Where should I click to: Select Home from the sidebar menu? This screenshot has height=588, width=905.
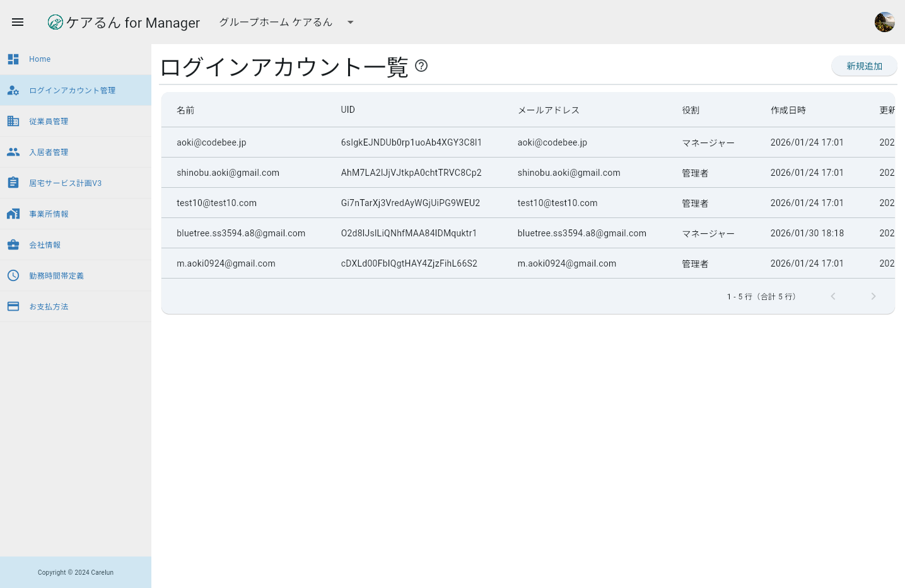pyautogui.click(x=40, y=59)
